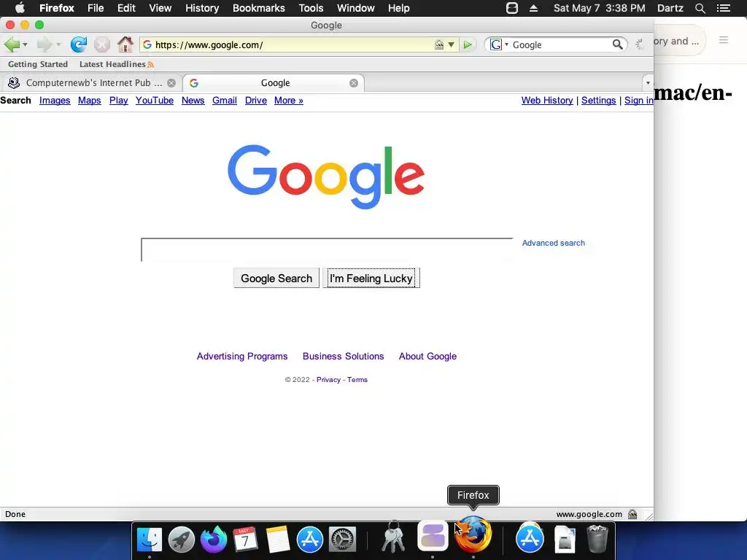Open About Google link

tap(427, 356)
